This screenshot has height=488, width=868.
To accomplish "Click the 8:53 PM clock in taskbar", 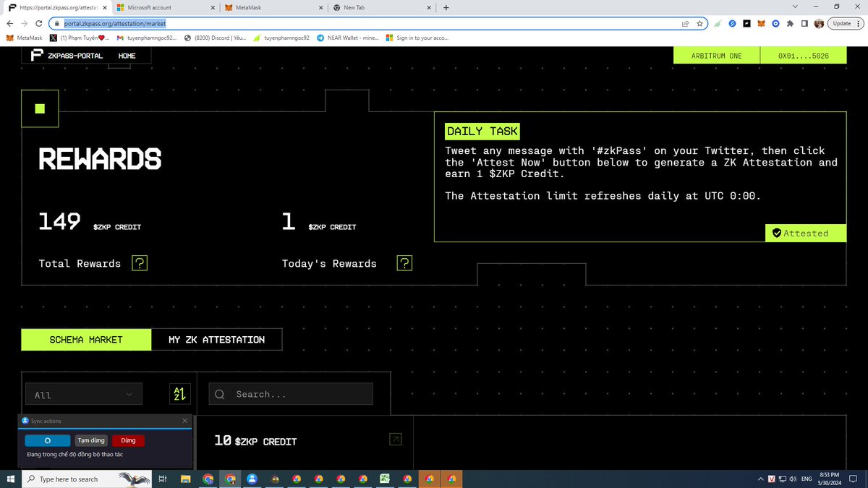I will pos(830,479).
